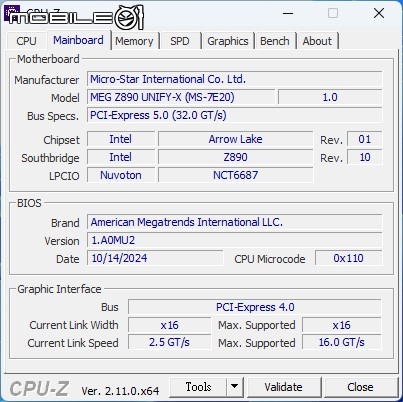This screenshot has height=402, width=403.
Task: Click BIOS brand American Megatrends field
Action: (x=235, y=222)
